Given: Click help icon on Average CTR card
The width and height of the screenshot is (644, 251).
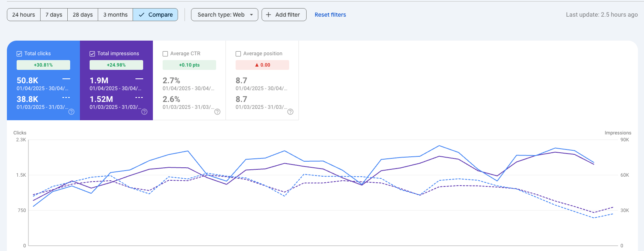Looking at the screenshot, I should [217, 112].
